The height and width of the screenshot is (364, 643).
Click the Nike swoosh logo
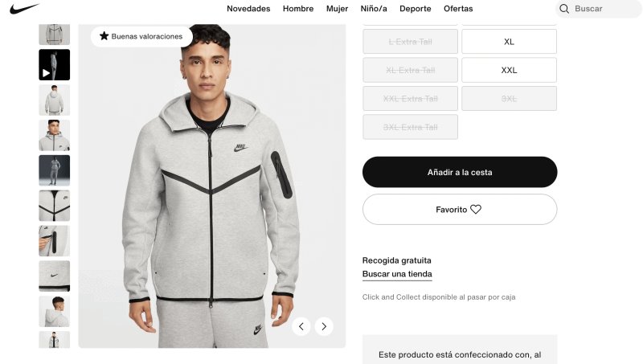pos(24,8)
